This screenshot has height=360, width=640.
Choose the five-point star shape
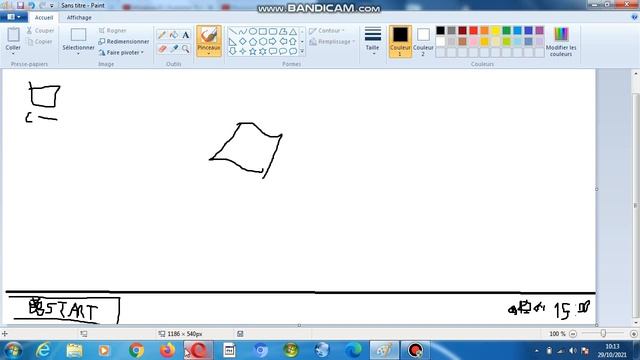(x=253, y=51)
